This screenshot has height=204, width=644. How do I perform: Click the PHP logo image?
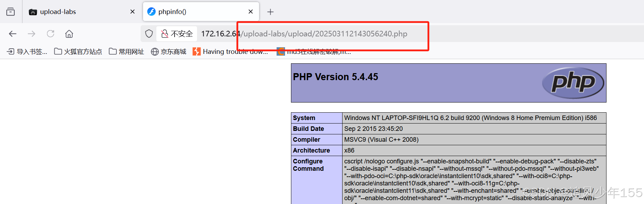[573, 83]
